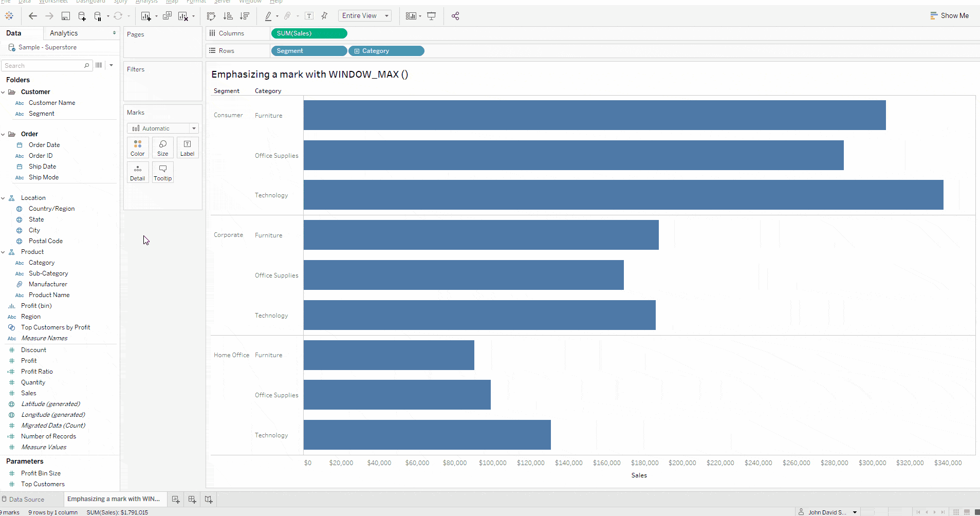Image resolution: width=980 pixels, height=516 pixels.
Task: Click the Tableau start page logo icon
Action: (9, 16)
